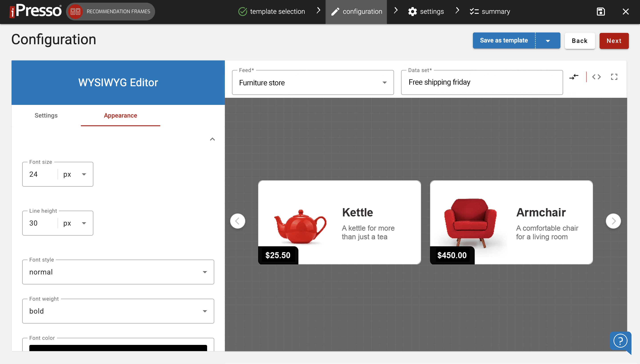
Task: Click the Next button
Action: 614,41
